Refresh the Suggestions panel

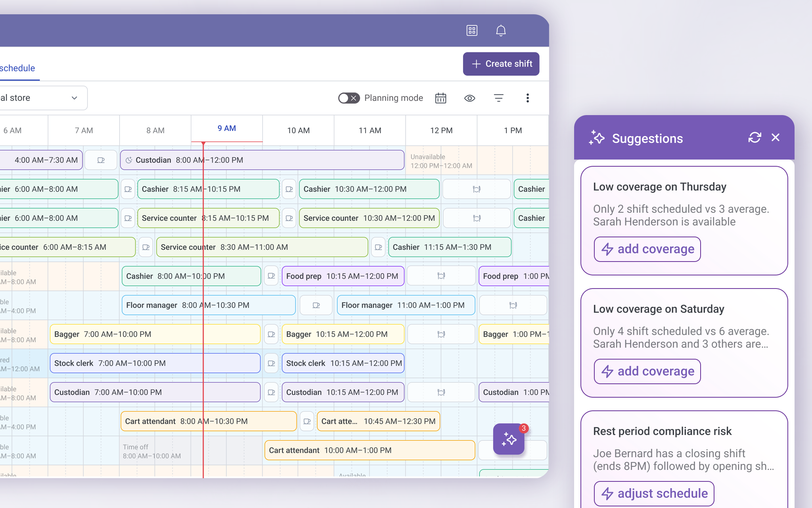tap(755, 138)
